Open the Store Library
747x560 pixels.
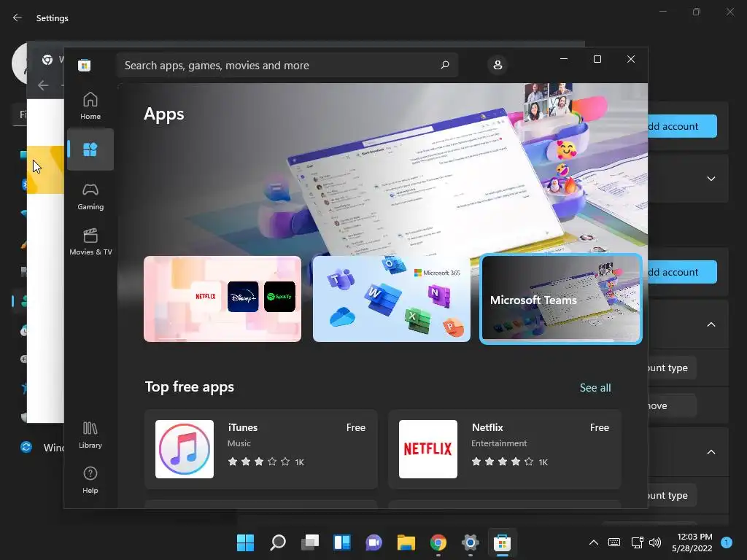[x=90, y=435]
